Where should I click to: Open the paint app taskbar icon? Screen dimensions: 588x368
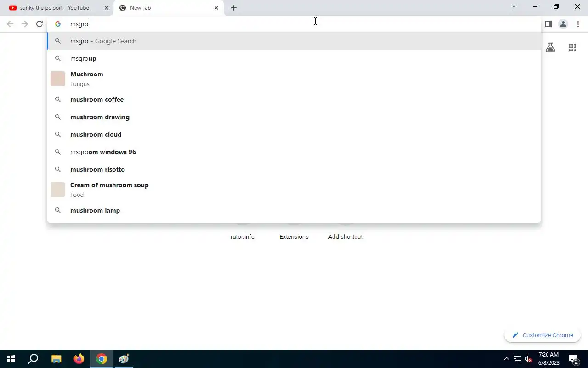point(124,359)
